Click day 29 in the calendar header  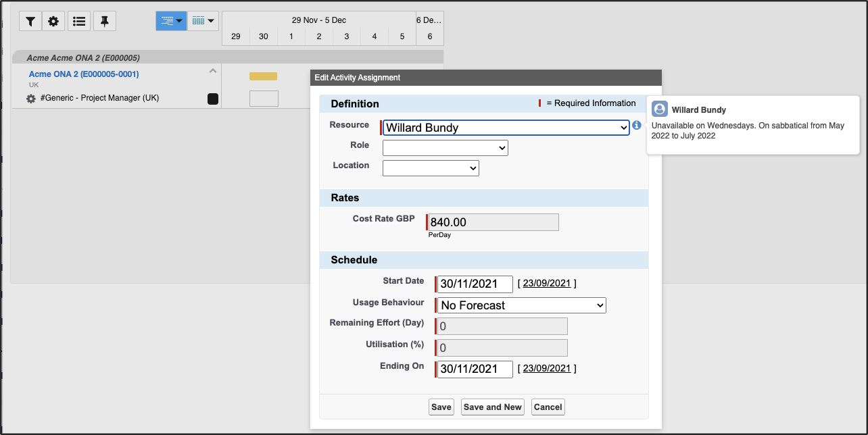coord(236,36)
